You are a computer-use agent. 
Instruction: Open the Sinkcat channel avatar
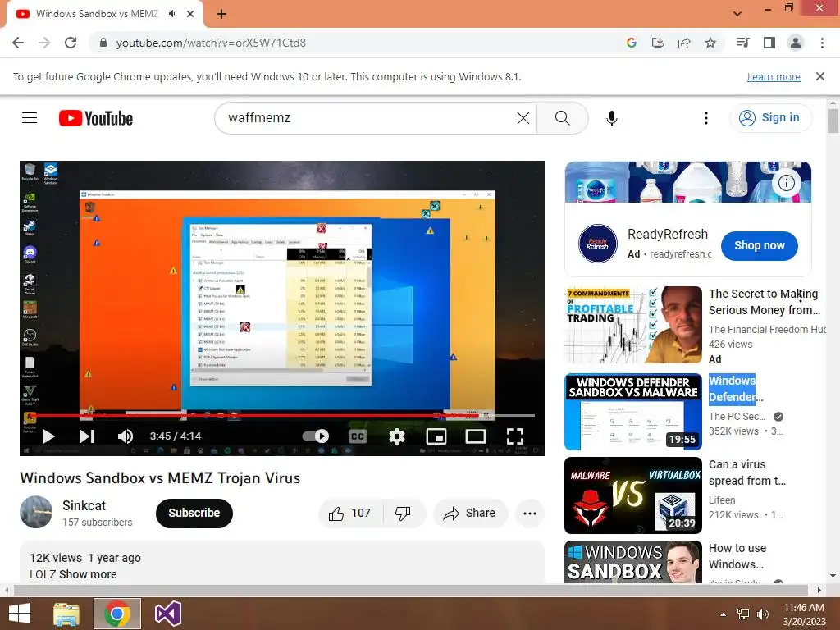pos(36,512)
